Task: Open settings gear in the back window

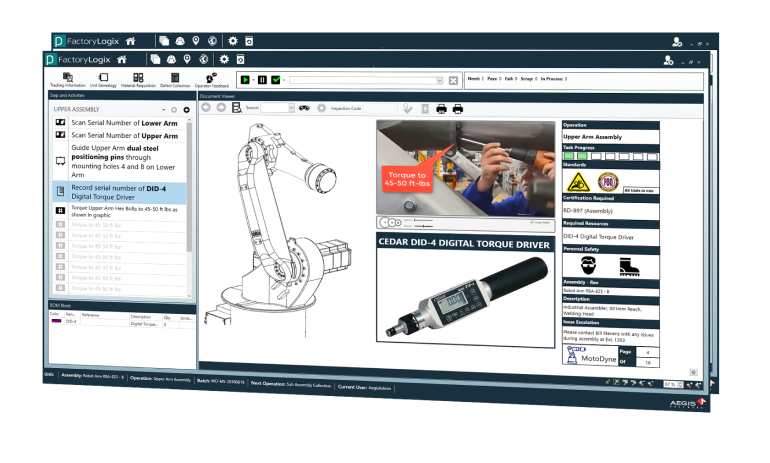Action: point(233,41)
